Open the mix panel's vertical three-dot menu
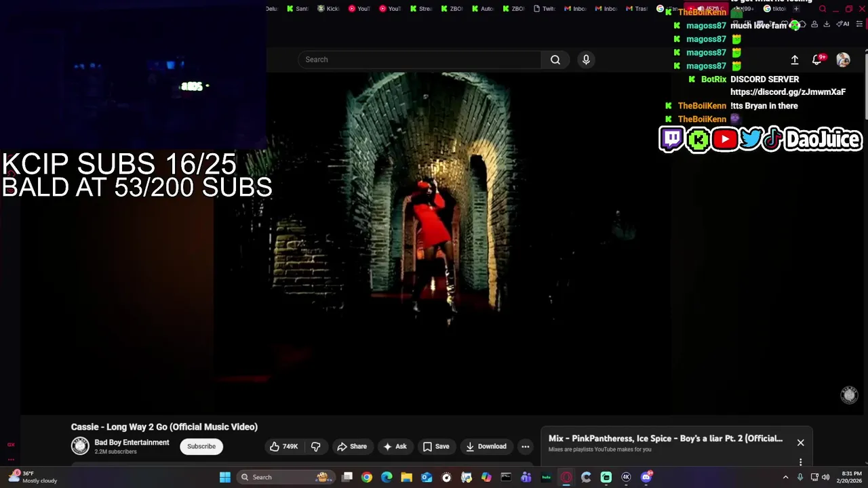This screenshot has height=488, width=868. click(800, 462)
